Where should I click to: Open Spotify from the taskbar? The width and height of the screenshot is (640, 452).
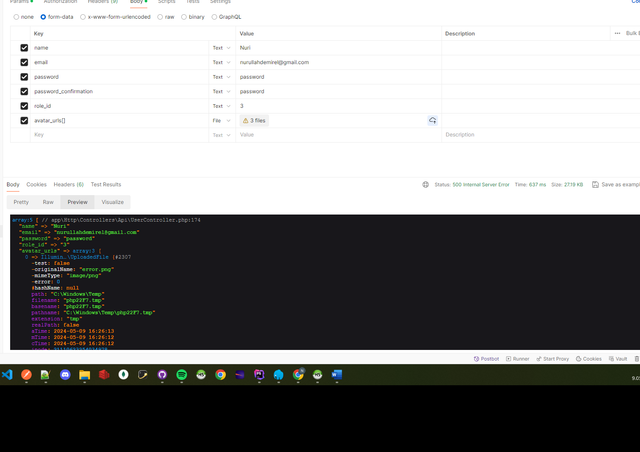click(182, 374)
